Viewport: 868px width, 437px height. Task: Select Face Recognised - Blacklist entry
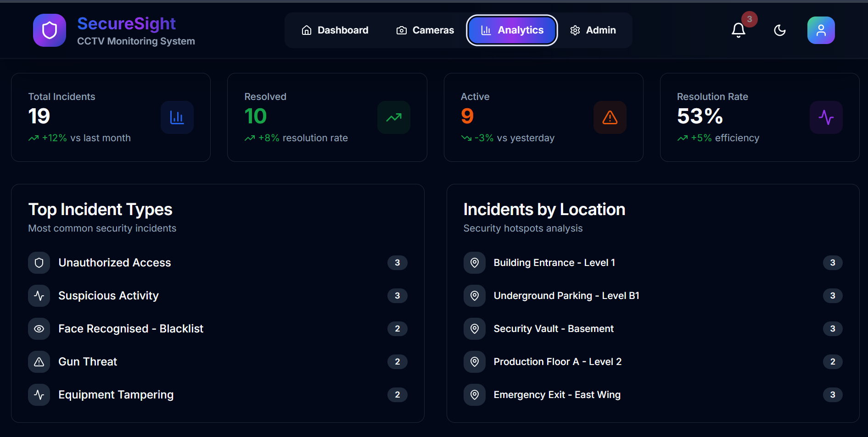[131, 329]
